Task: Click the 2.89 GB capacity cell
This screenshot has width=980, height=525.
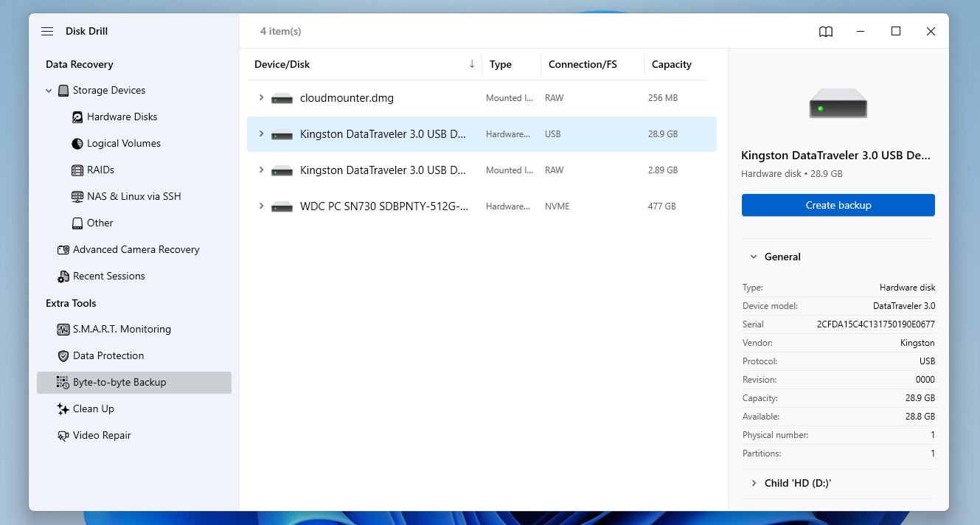Action: coord(663,170)
